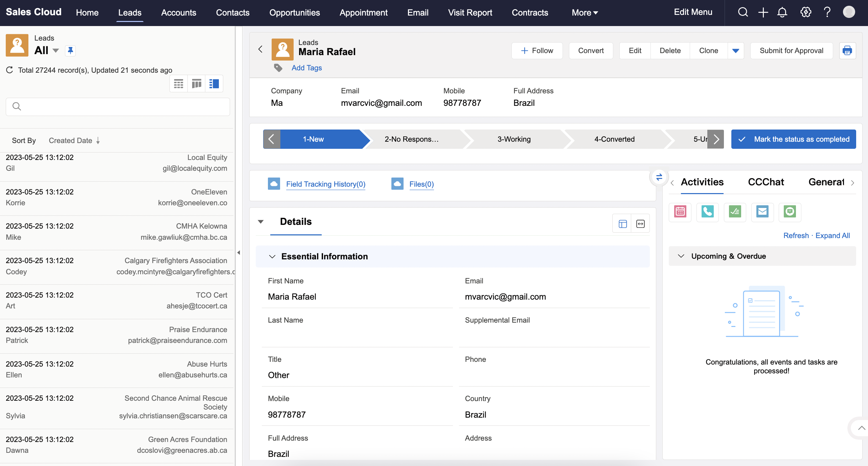868x466 pixels.
Task: Click the new task checklist icon
Action: tap(735, 212)
